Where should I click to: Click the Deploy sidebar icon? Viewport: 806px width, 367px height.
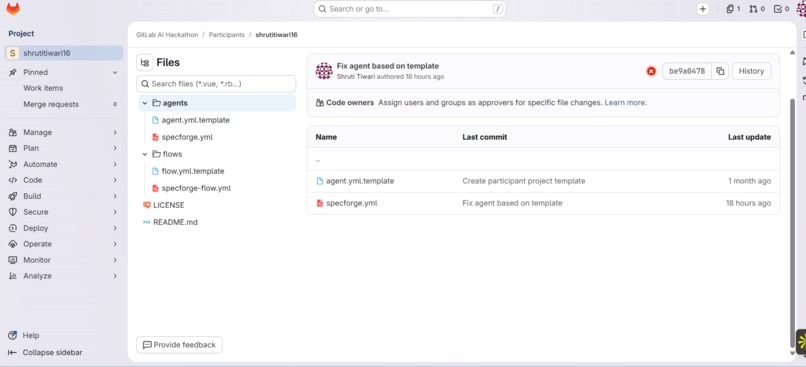coord(13,228)
